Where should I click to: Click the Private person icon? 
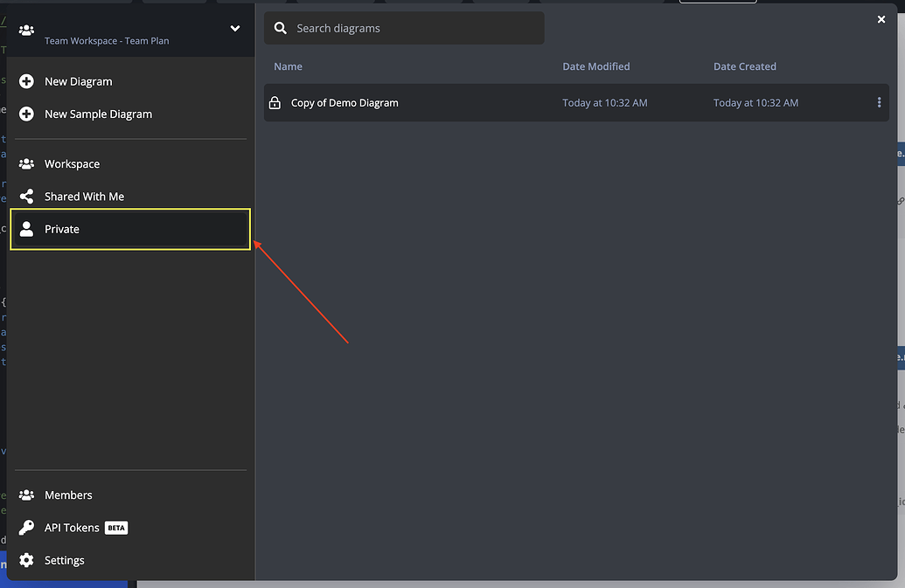point(27,229)
